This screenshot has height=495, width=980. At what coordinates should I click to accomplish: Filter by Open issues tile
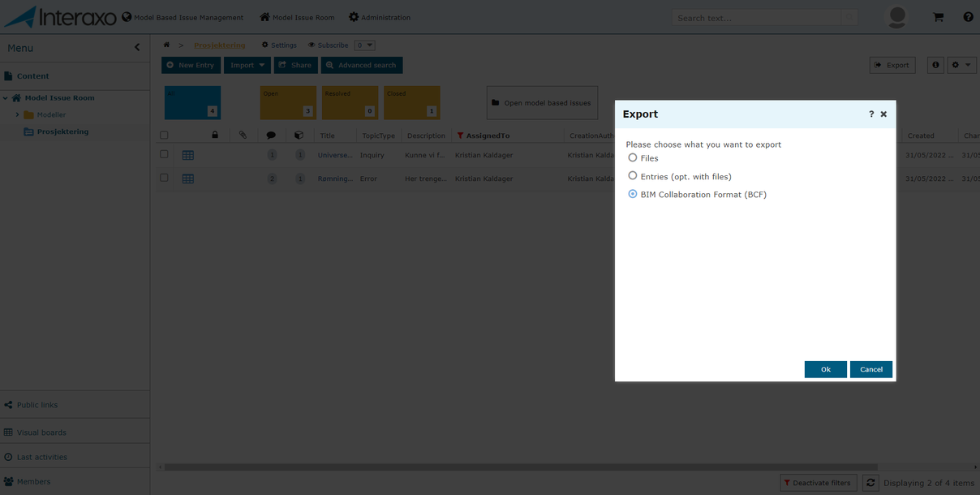288,103
